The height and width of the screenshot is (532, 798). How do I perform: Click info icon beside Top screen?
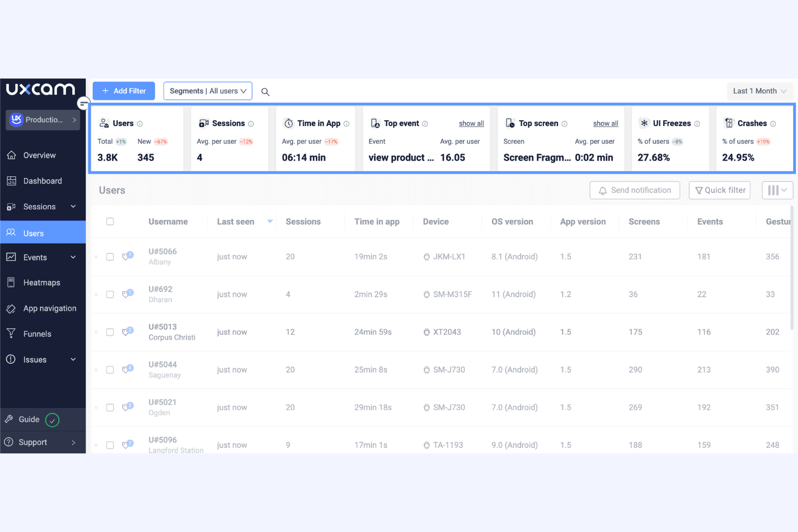[565, 124]
